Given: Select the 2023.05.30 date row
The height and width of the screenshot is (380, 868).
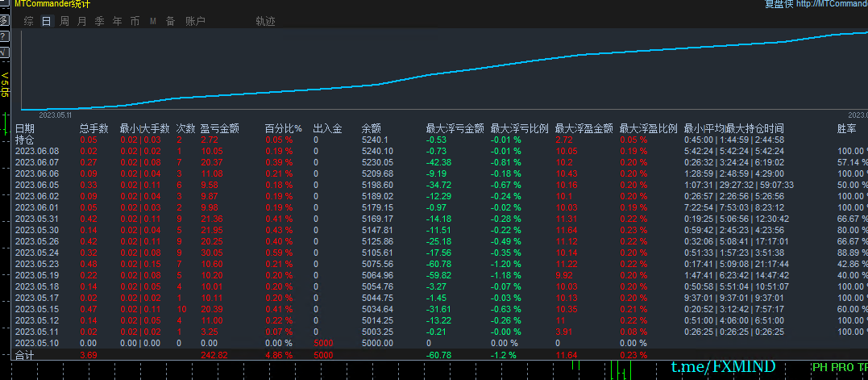Looking at the screenshot, I should point(36,230).
